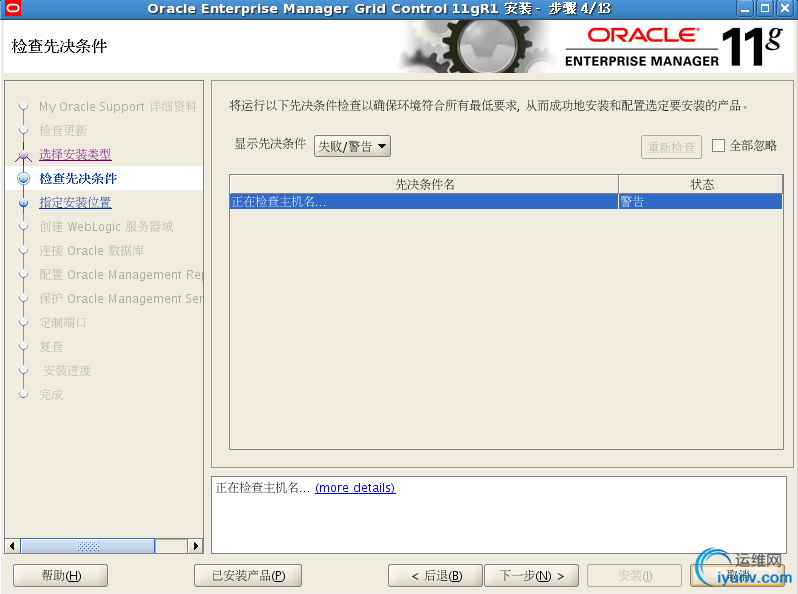Go to 选择安装类型 step link
This screenshot has width=798, height=594.
coord(75,154)
